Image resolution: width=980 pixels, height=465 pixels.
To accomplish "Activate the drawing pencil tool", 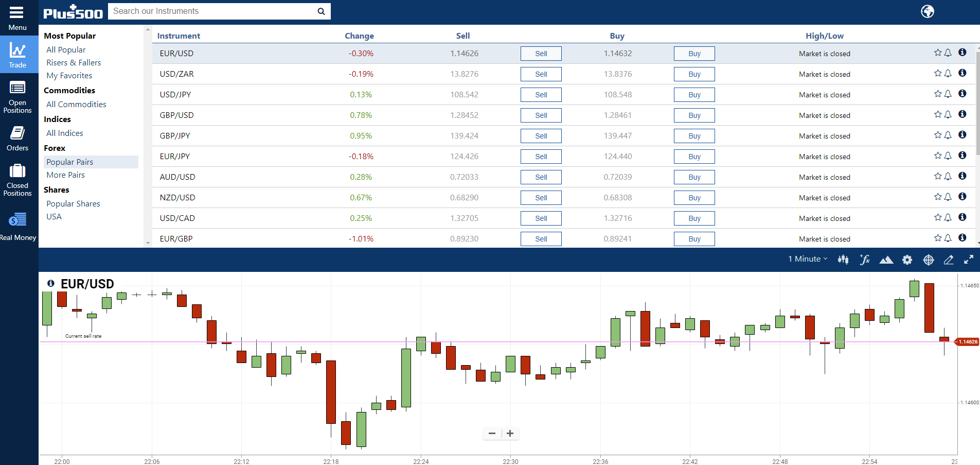I will tap(949, 260).
